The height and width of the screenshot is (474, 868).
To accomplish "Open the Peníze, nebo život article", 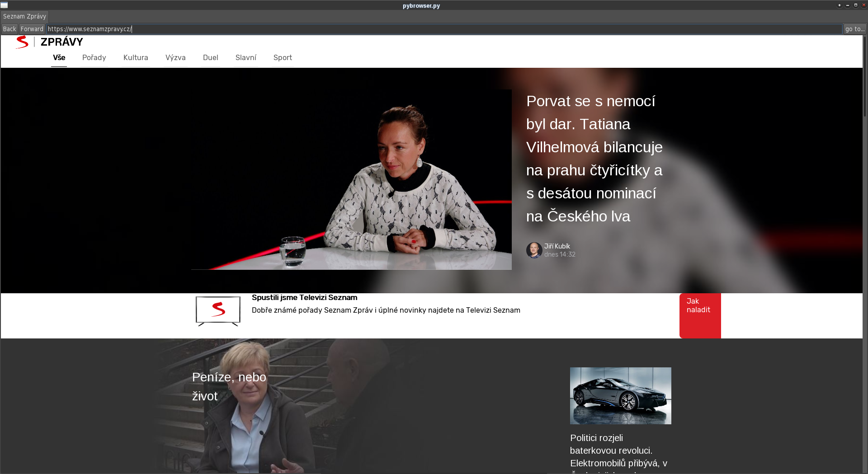I will tap(229, 386).
